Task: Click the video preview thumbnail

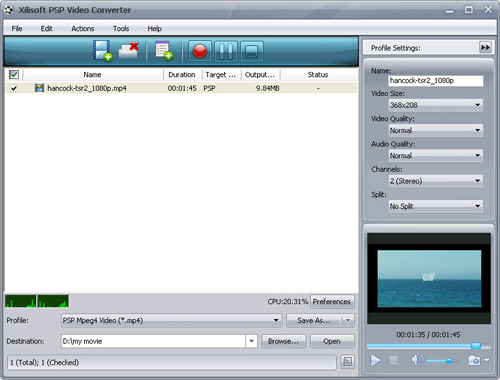Action: pos(429,278)
